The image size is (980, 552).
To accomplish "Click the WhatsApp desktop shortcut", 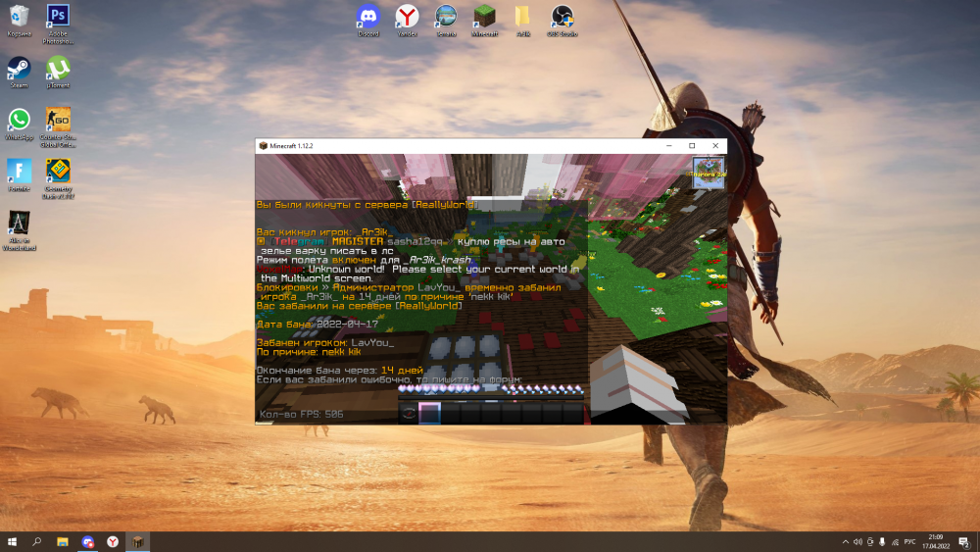I will (x=19, y=124).
